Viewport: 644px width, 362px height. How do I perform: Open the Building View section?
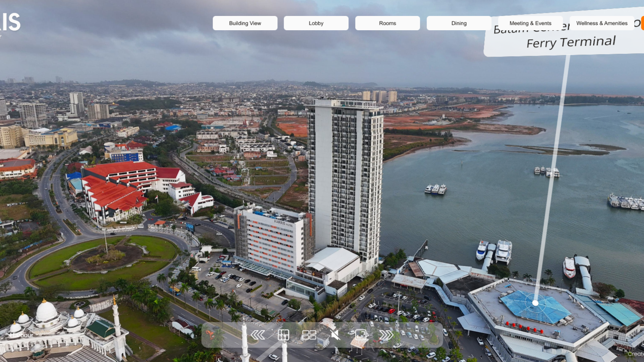(245, 23)
